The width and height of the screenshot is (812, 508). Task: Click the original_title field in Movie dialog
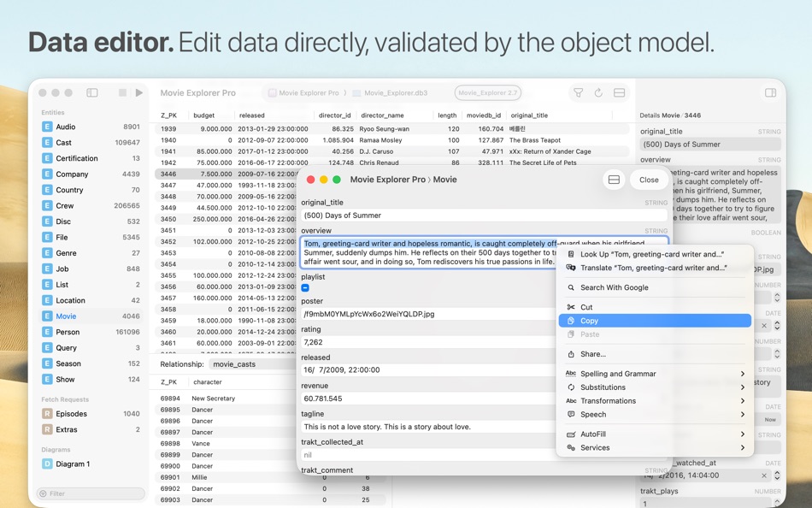[484, 216]
